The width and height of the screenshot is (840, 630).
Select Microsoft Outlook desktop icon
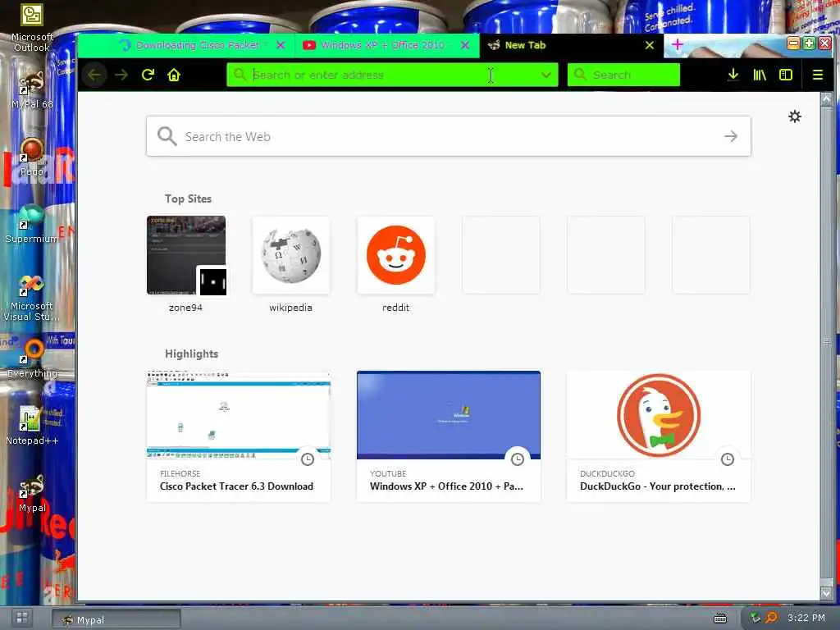(32, 28)
